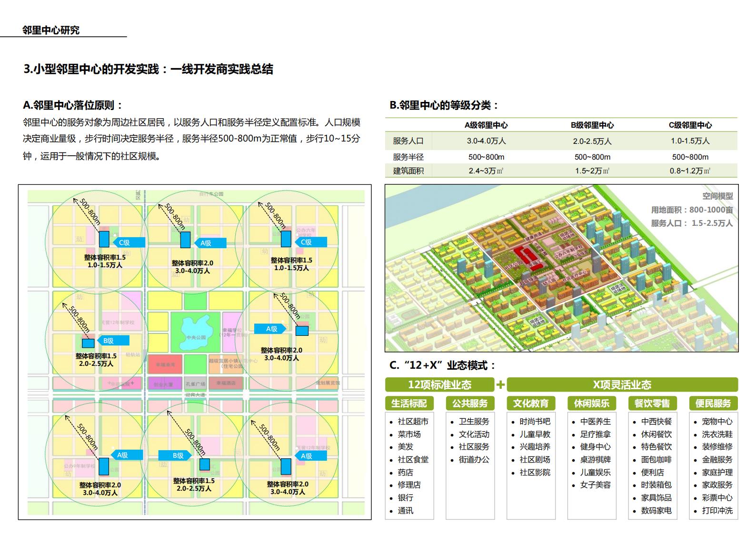Click the 数码家电 list item
Viewport: 756px width, 535px height.
click(656, 511)
